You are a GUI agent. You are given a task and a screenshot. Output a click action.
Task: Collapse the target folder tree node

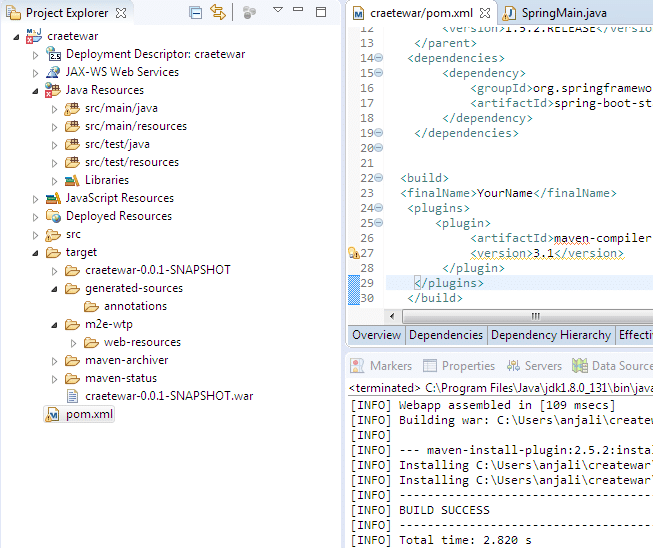coord(37,253)
